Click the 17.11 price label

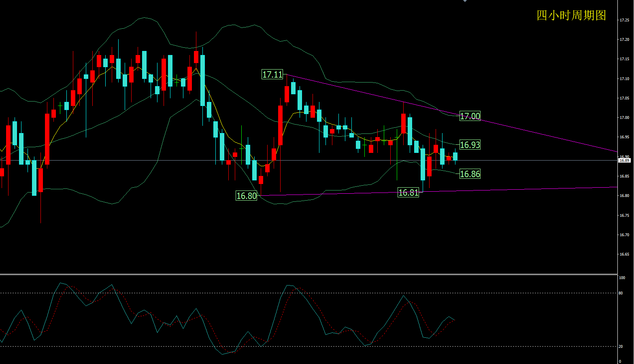coord(272,74)
